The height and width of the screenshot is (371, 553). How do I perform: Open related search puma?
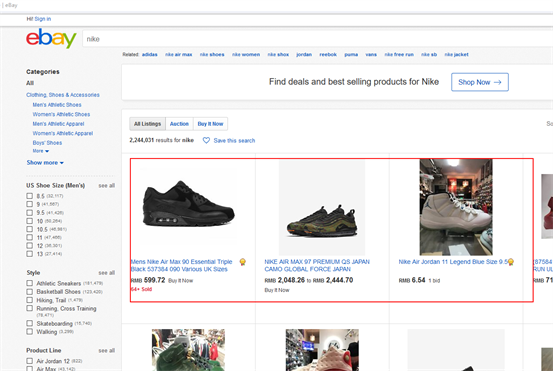click(351, 54)
